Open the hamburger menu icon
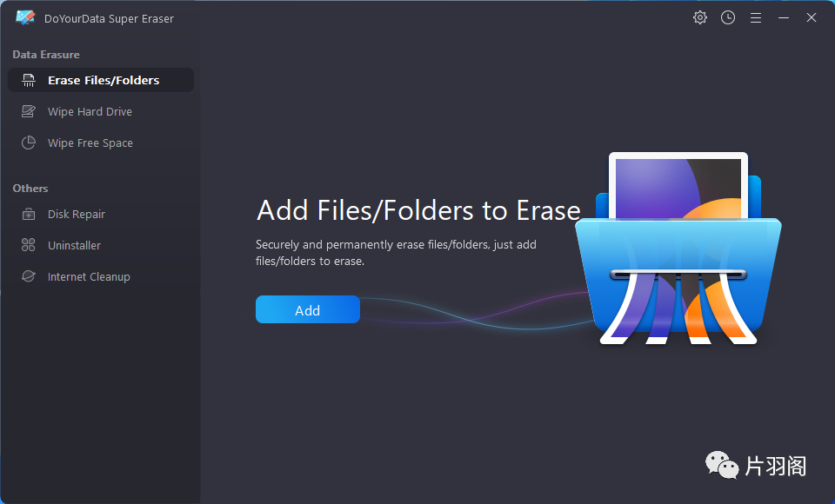Viewport: 835px width, 504px height. [756, 18]
